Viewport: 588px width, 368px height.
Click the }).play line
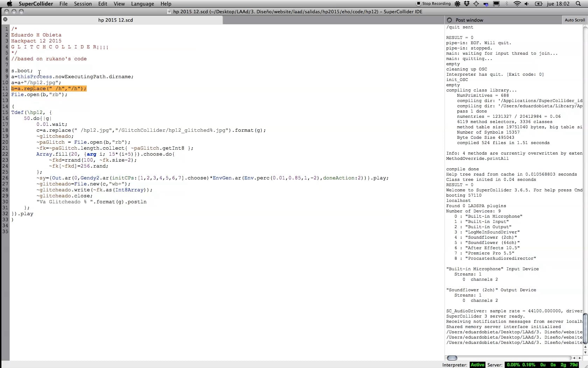(22, 213)
